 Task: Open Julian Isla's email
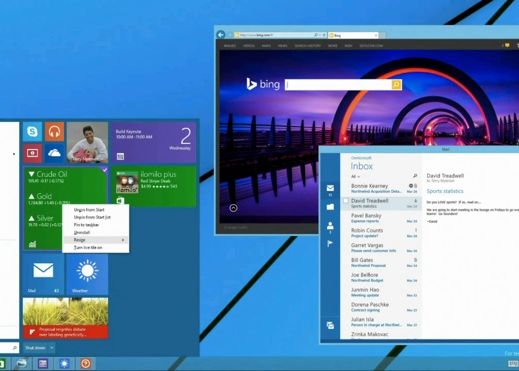coord(380,322)
